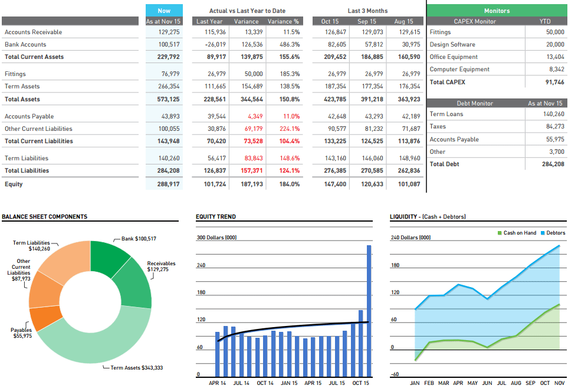
Task: Select the "Term Loans" debt row label
Action: [x=446, y=114]
